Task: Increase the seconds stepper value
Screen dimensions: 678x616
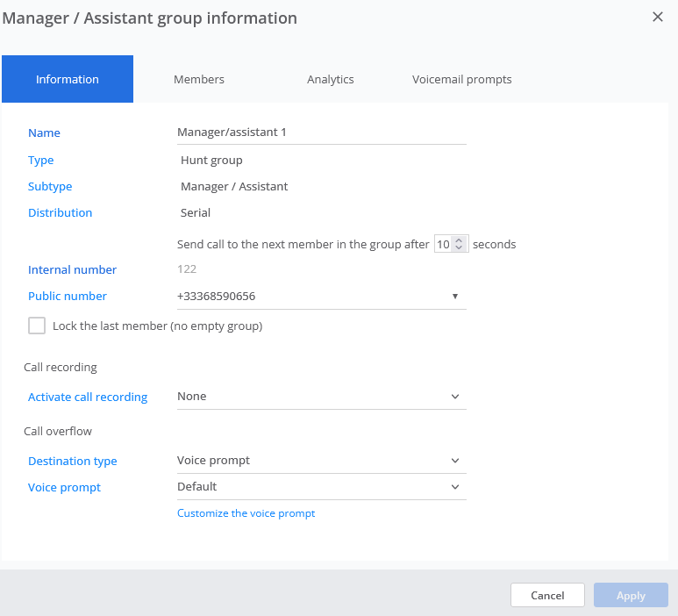Action: [459, 240]
